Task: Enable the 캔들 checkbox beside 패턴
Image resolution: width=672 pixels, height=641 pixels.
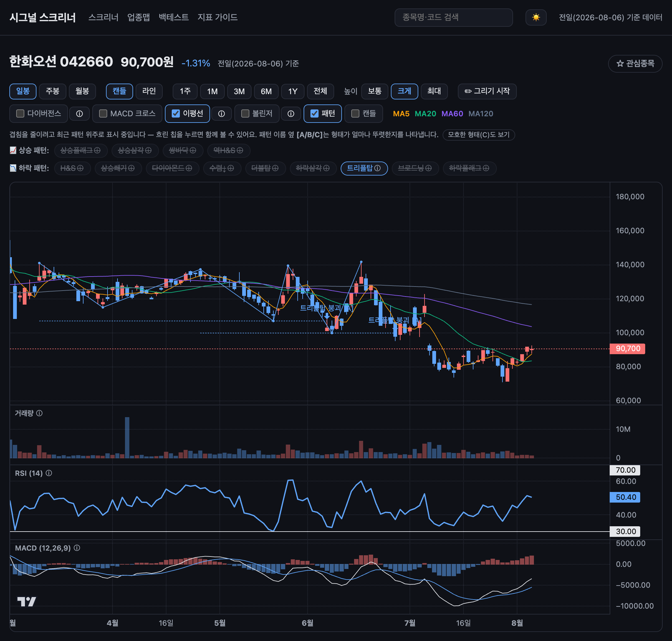Action: (355, 113)
